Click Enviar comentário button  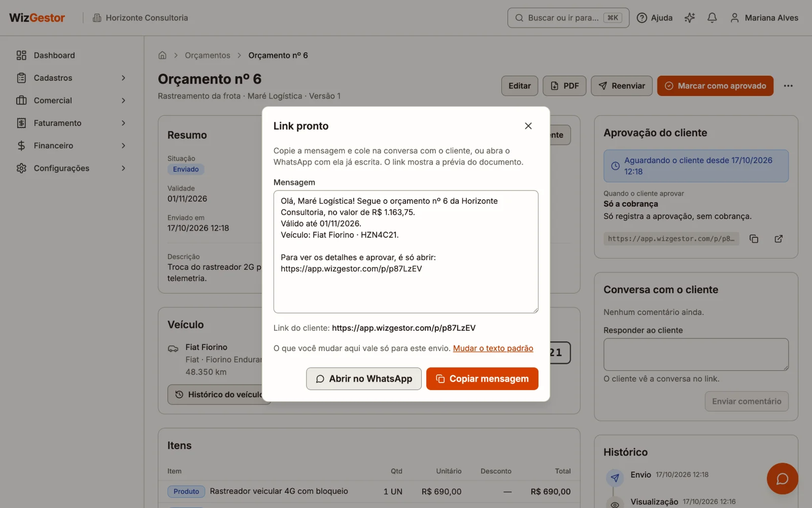[747, 401]
